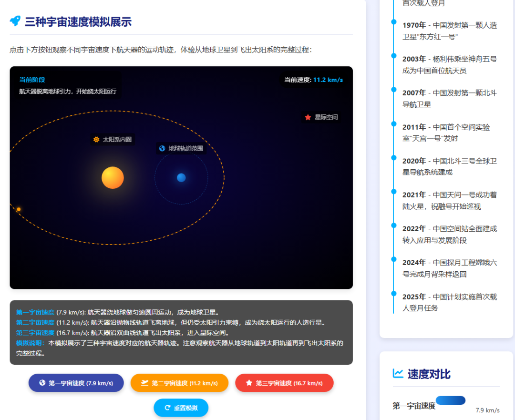Click the blue 第一宇宙速度 comparison bar
This screenshot has height=420, width=515.
point(450,400)
